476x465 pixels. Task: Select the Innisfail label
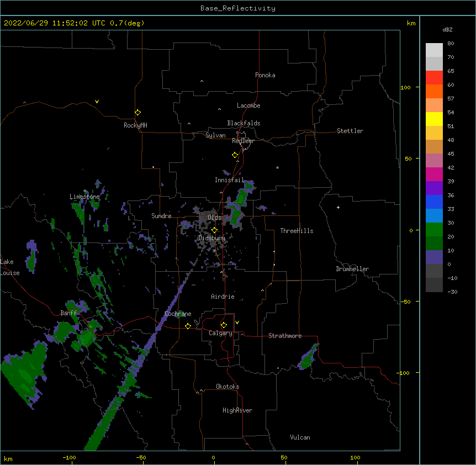(229, 180)
